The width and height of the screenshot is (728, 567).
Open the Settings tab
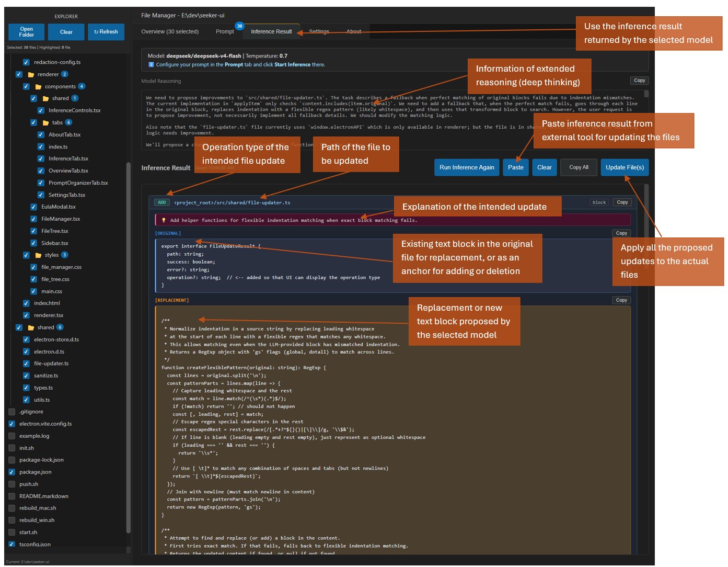pos(319,31)
